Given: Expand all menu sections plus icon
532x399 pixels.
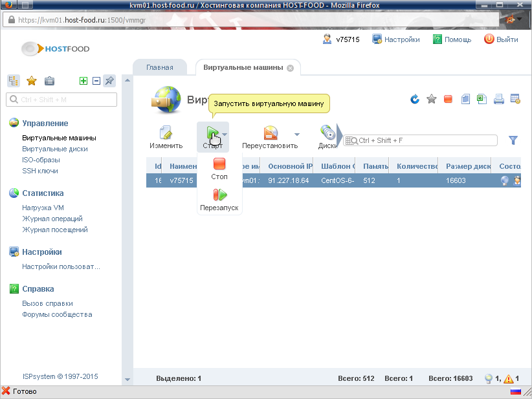Looking at the screenshot, I should pyautogui.click(x=83, y=81).
